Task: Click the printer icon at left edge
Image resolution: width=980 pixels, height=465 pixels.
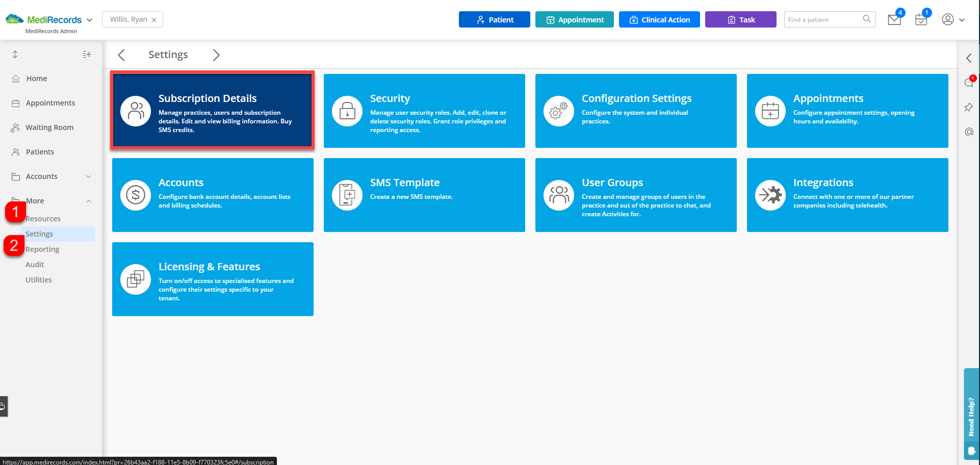Action: point(3,406)
